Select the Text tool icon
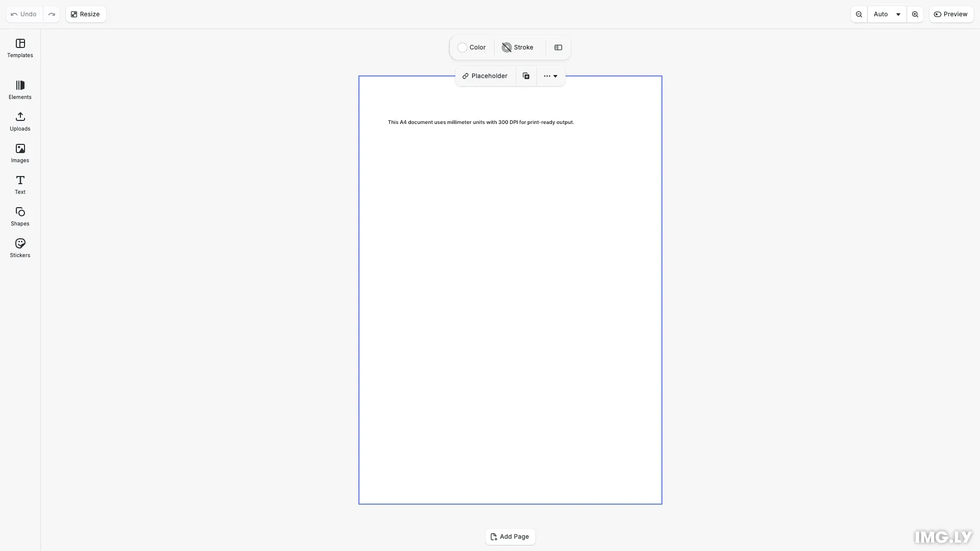 pos(19,185)
